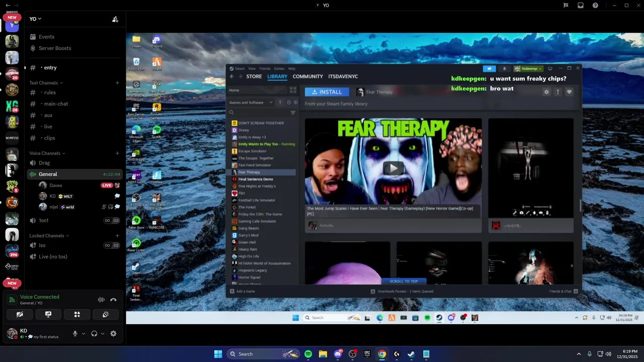Viewport: 644px width, 362px height.
Task: Click Friends & Chat in Steam footer
Action: pyautogui.click(x=563, y=291)
